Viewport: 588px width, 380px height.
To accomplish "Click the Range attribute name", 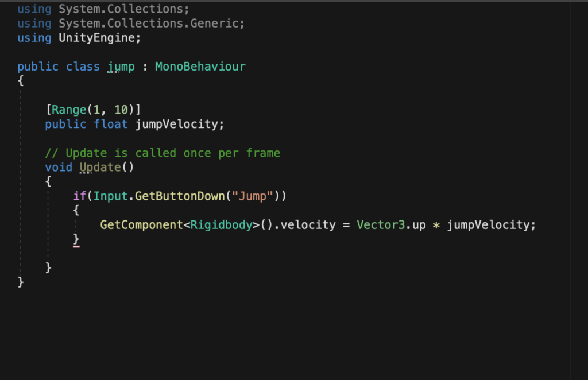I will 69,110.
